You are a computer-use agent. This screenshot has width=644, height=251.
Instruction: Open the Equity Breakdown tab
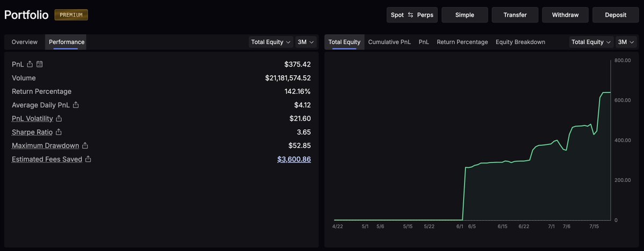[520, 42]
